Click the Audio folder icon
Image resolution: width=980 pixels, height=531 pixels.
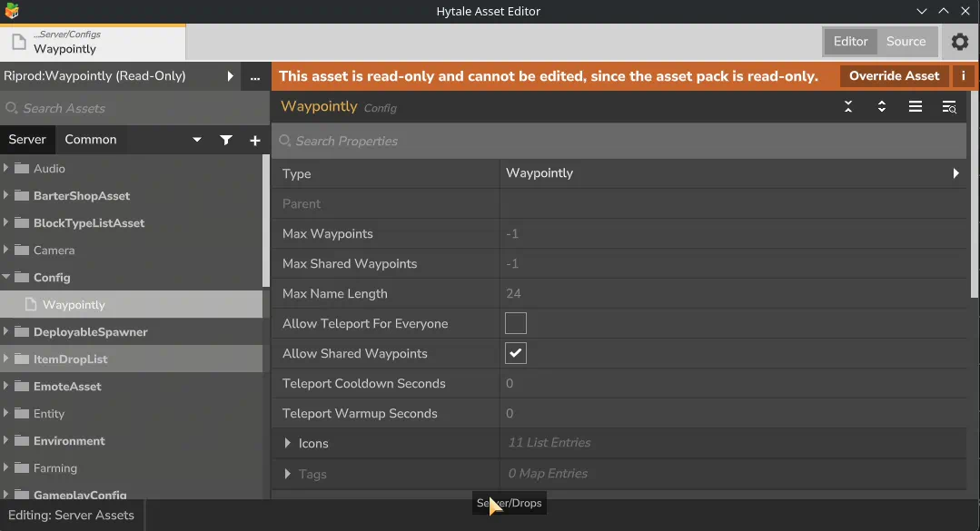(x=22, y=168)
